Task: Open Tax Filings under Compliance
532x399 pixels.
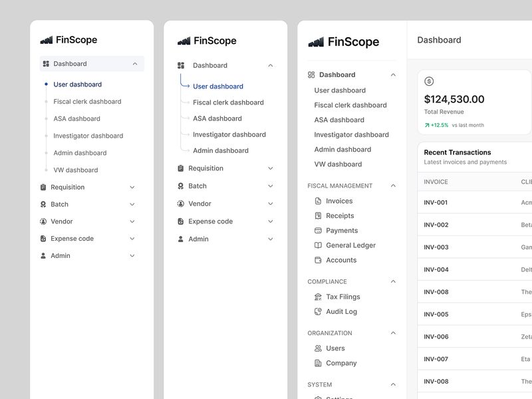Action: click(343, 297)
